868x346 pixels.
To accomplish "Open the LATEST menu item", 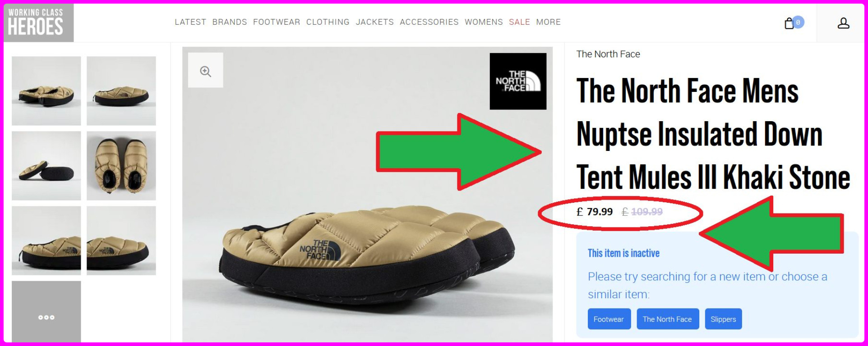I will pyautogui.click(x=190, y=22).
